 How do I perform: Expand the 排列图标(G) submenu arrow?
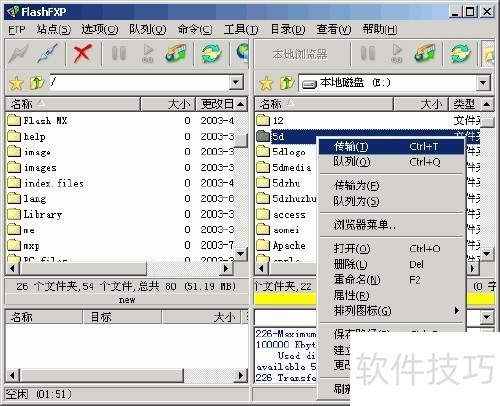[x=457, y=311]
